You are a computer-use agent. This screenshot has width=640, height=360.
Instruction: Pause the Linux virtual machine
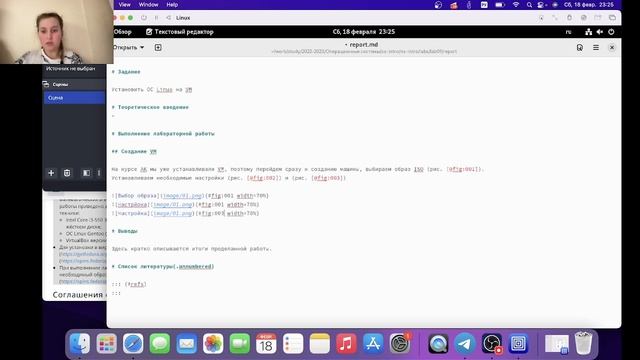[x=156, y=18]
